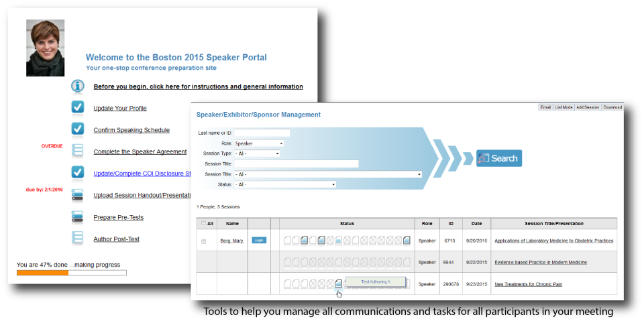Click the Status column header
The height and width of the screenshot is (321, 644).
(x=347, y=224)
